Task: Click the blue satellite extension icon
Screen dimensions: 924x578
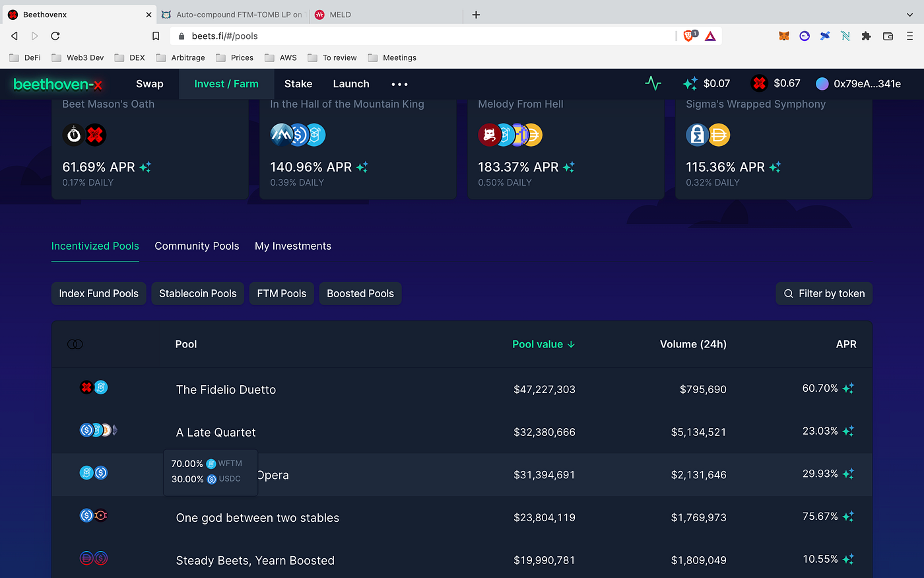Action: (825, 36)
